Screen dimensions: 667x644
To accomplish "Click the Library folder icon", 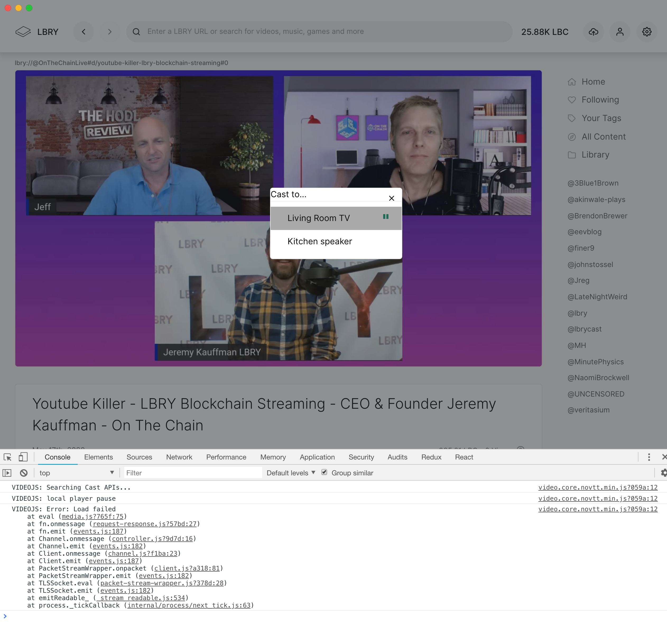I will point(572,155).
